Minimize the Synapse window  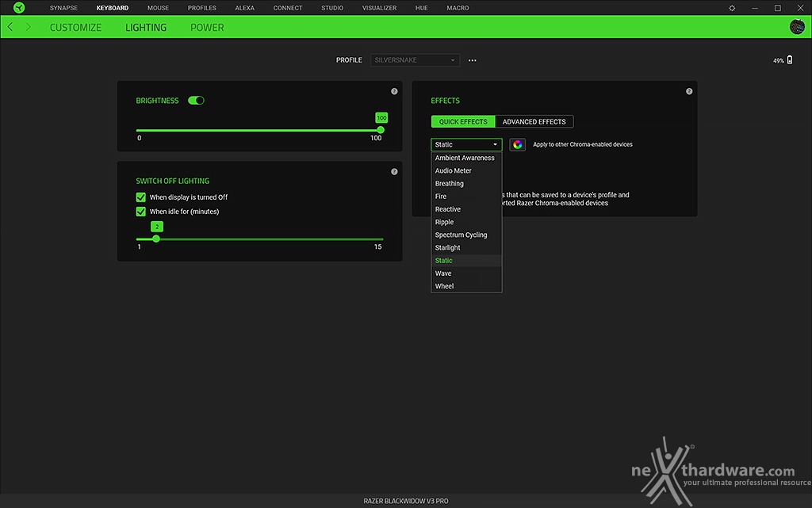pos(755,8)
